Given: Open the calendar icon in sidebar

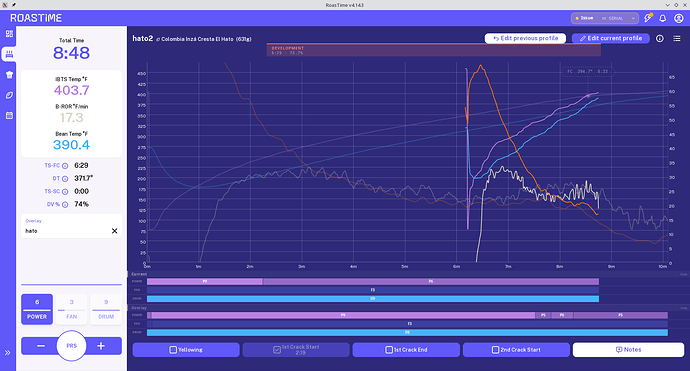Looking at the screenshot, I should 9,115.
